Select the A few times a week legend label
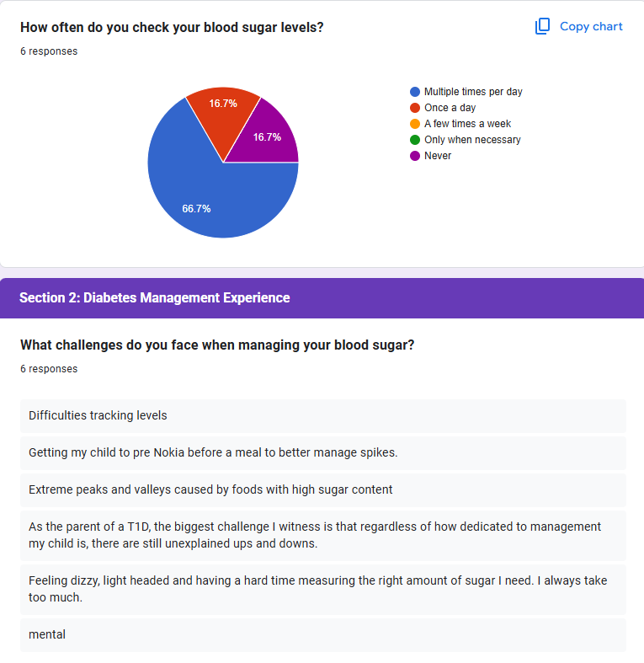The height and width of the screenshot is (663, 644). tap(467, 124)
